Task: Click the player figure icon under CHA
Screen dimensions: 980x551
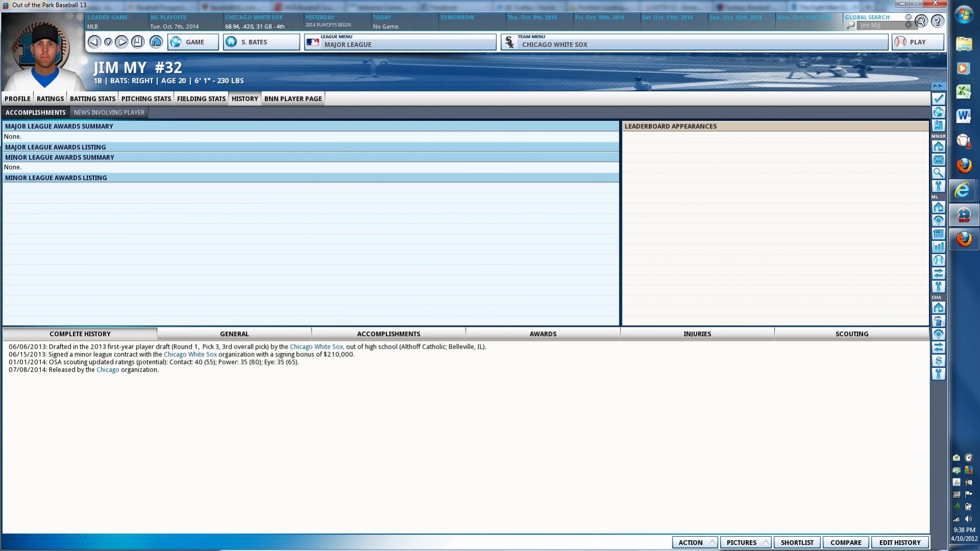Action: point(939,321)
